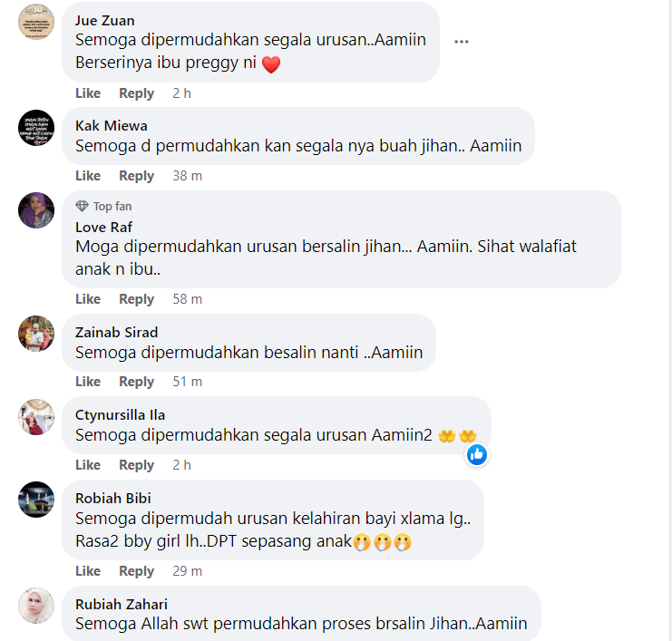This screenshot has width=672, height=641.
Task: Open Kak Miewa's profile avatar
Action: (x=36, y=128)
